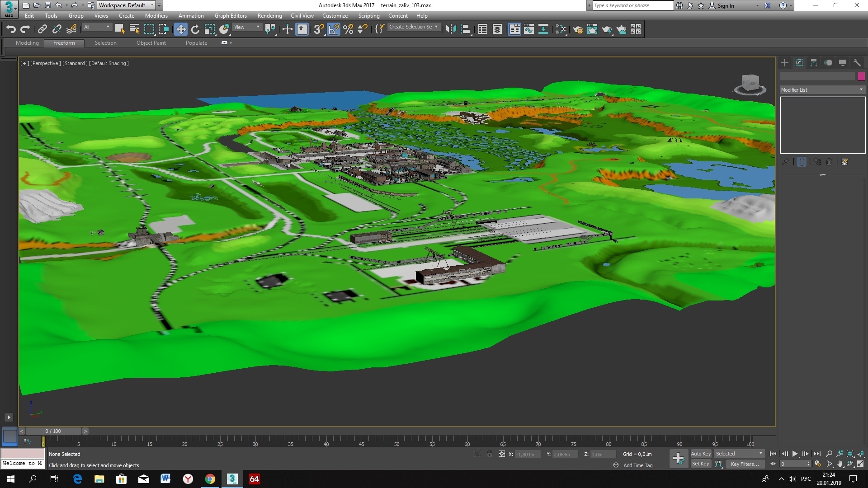The image size is (868, 488).
Task: Open the Modifiers menu
Action: pos(156,16)
